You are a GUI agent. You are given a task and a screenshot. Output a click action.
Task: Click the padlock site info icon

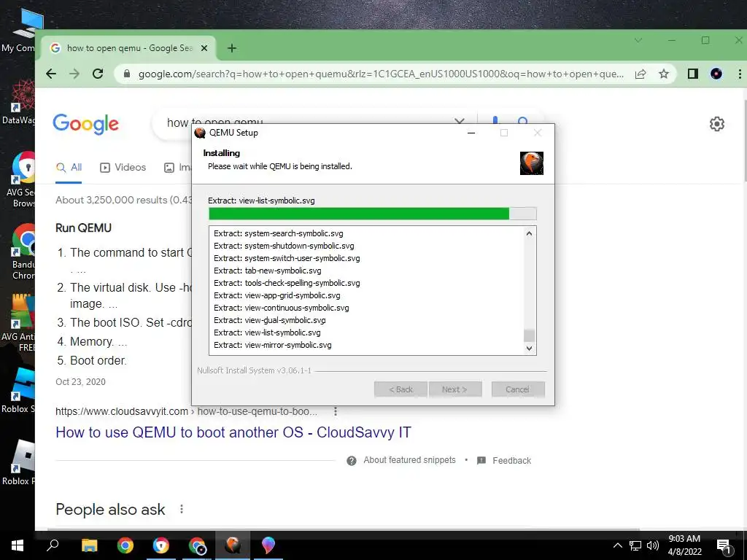[127, 74]
